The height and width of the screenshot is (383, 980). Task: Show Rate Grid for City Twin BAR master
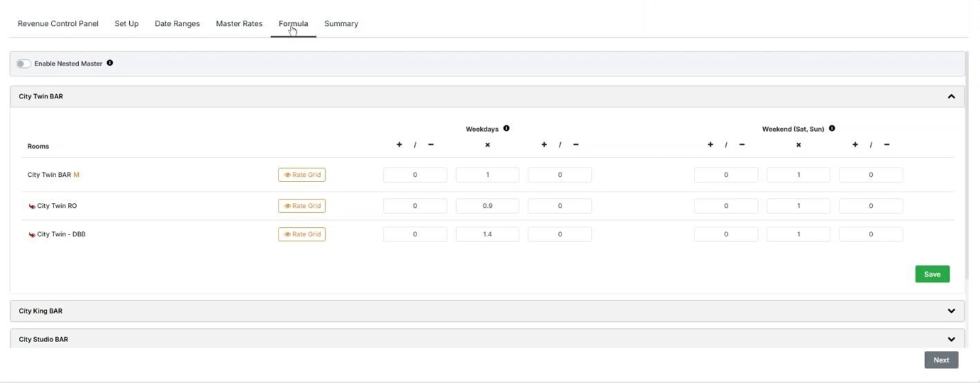tap(302, 175)
